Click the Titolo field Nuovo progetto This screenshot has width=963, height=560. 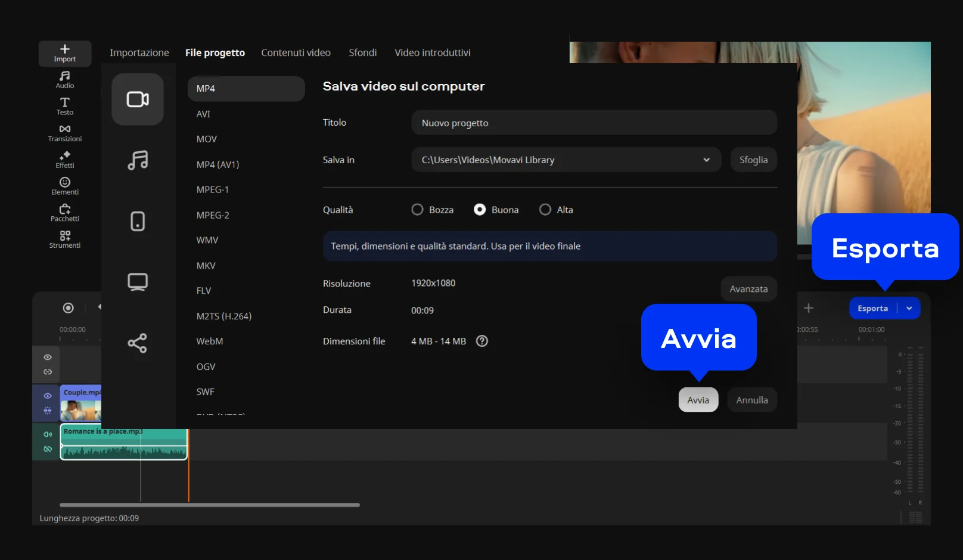(594, 123)
